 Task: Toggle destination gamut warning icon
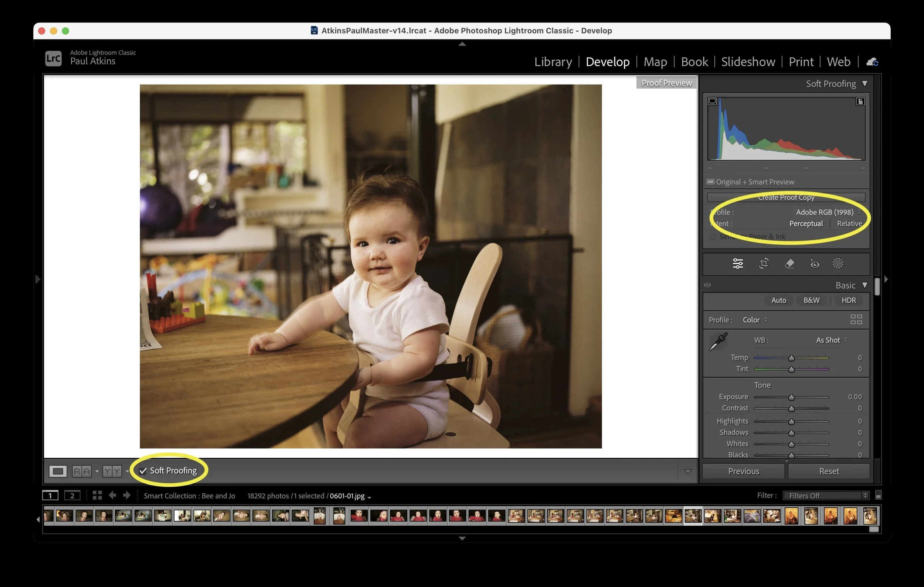coord(860,101)
